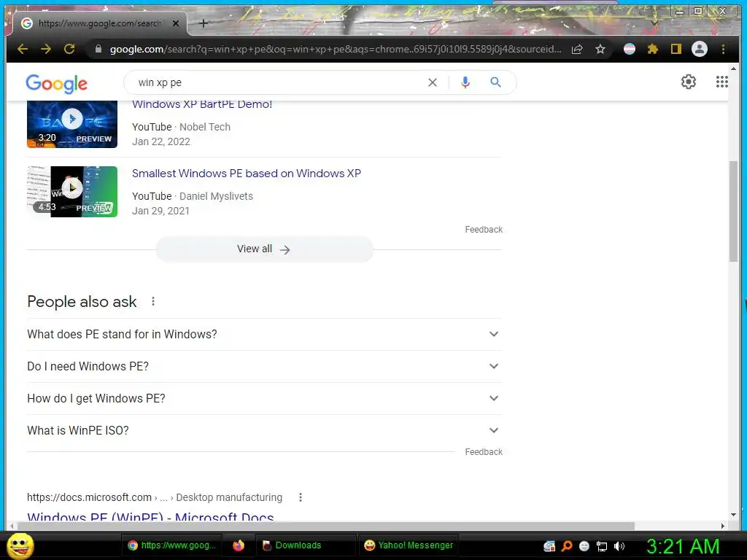This screenshot has height=560, width=747.
Task: Expand 'What is WinPE ISO?' question
Action: pos(264,430)
